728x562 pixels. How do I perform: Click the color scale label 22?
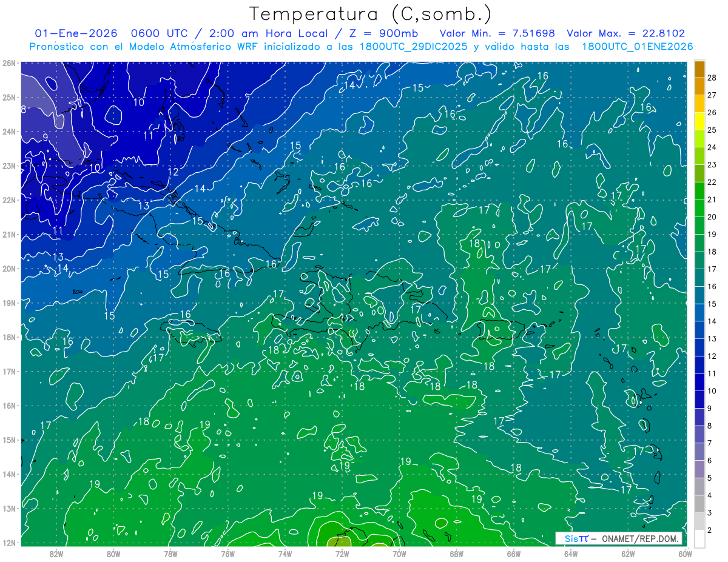tap(712, 182)
